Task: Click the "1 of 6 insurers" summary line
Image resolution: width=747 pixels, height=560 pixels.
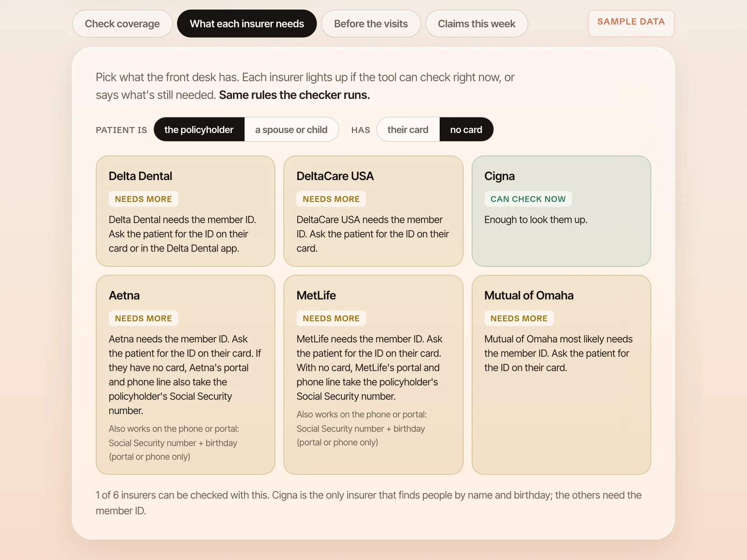Action: (368, 503)
